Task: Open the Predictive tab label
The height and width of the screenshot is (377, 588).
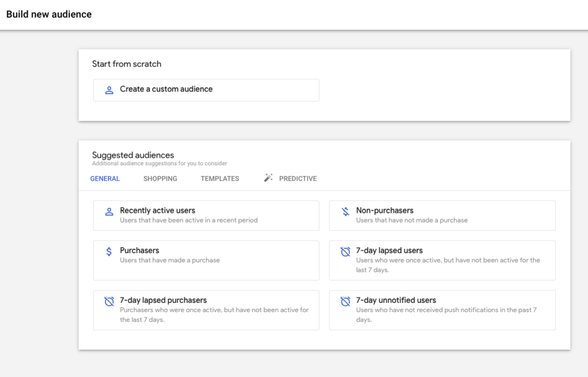Action: pos(298,179)
